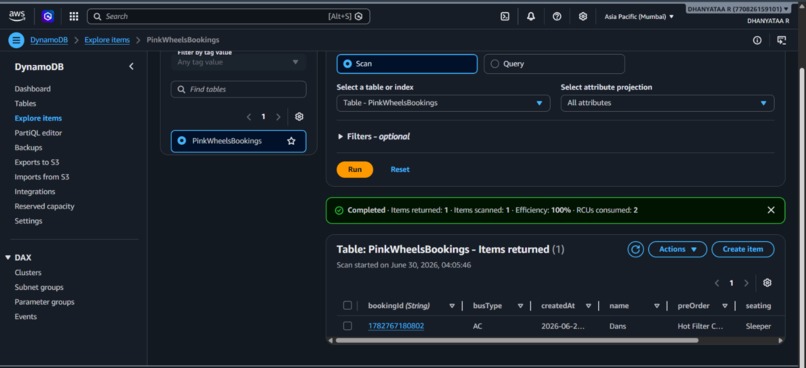Open the Any tag value filter dropdown
This screenshot has width=806, height=368.
click(x=239, y=62)
